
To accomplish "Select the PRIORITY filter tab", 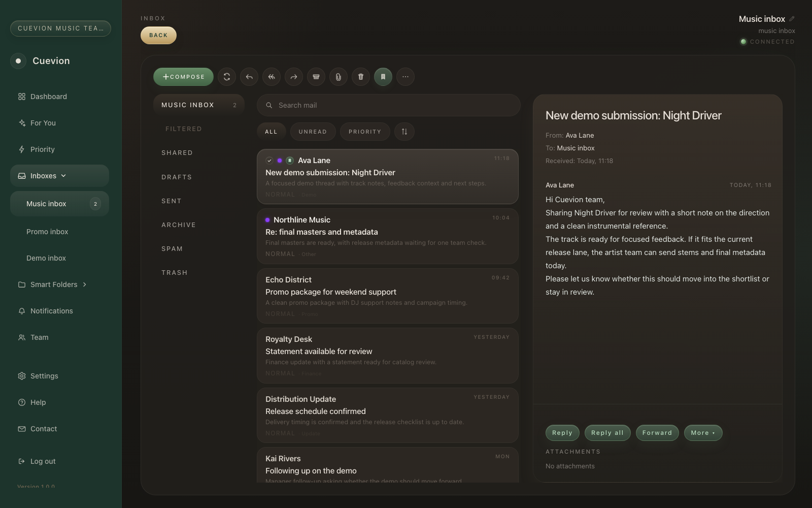I will coord(365,132).
